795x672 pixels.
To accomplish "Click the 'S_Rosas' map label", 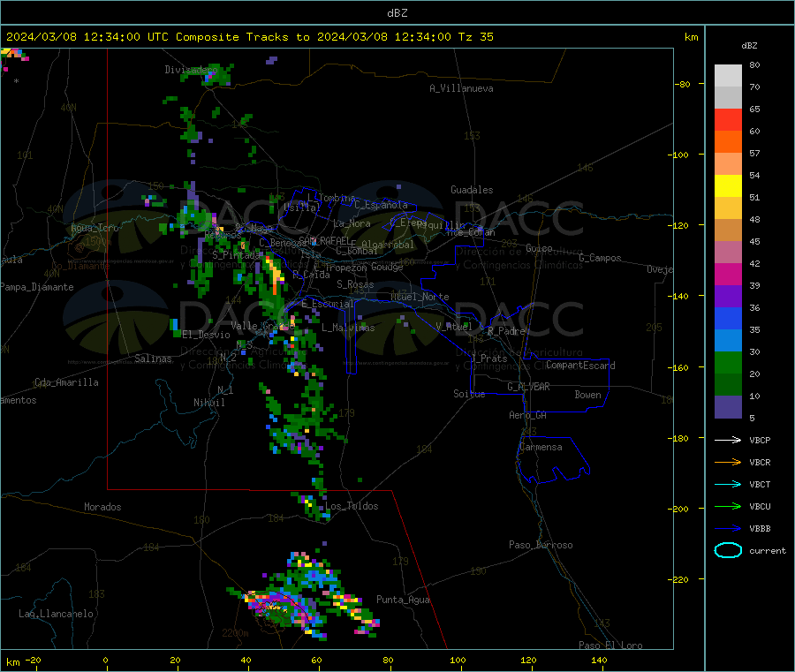I will click(355, 285).
